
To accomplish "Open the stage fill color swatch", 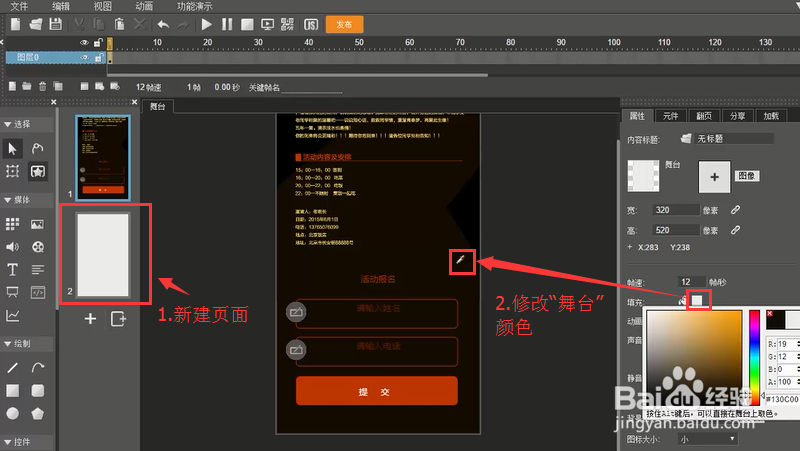I will [697, 300].
